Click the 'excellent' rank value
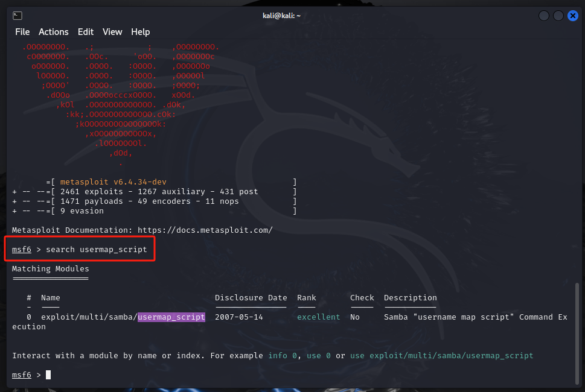This screenshot has height=392, width=585. click(x=318, y=317)
